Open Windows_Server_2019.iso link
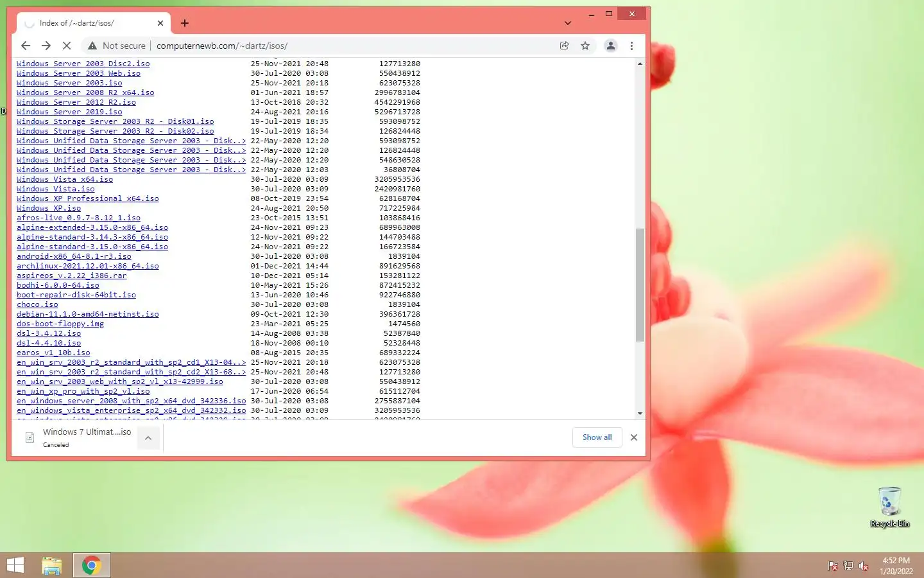The height and width of the screenshot is (578, 924). [x=69, y=112]
